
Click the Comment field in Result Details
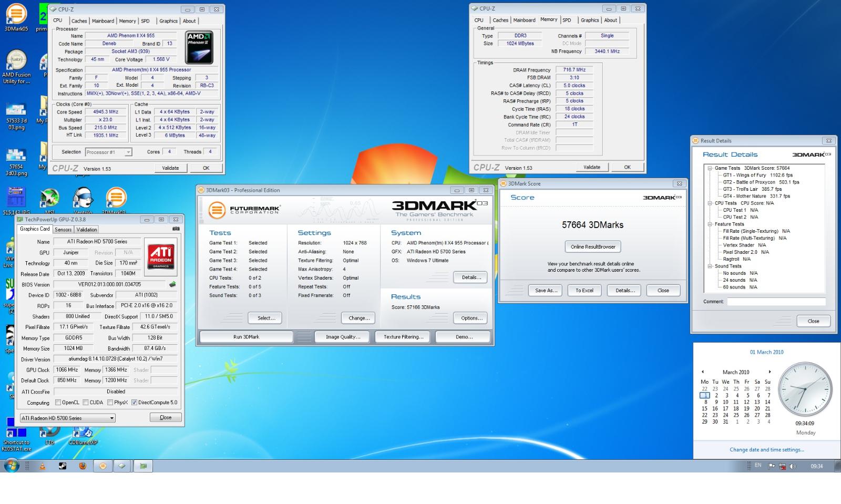[x=776, y=302]
